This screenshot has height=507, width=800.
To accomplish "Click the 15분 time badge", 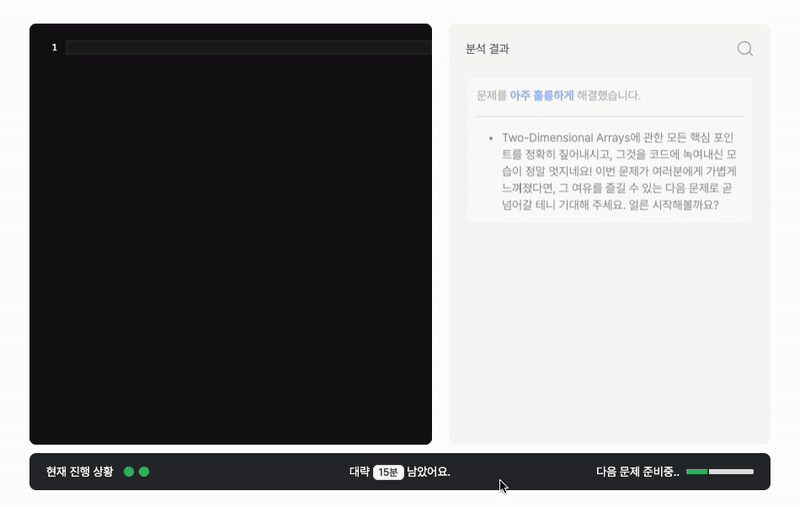I will click(388, 472).
